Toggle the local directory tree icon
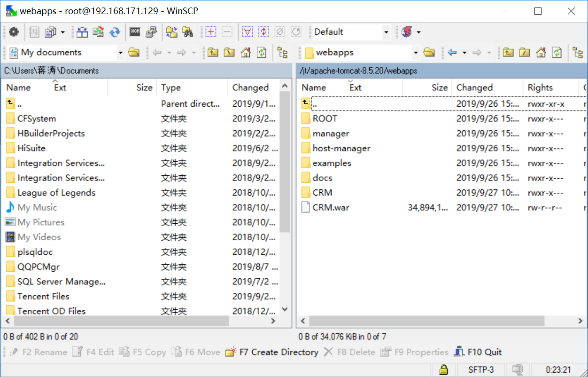 coord(282,52)
